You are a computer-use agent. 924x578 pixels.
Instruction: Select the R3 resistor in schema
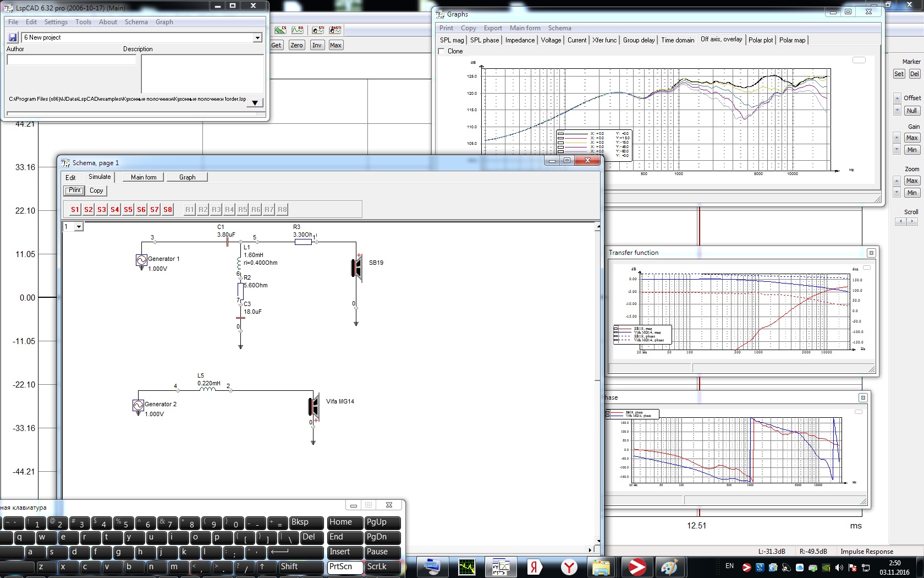tap(303, 242)
